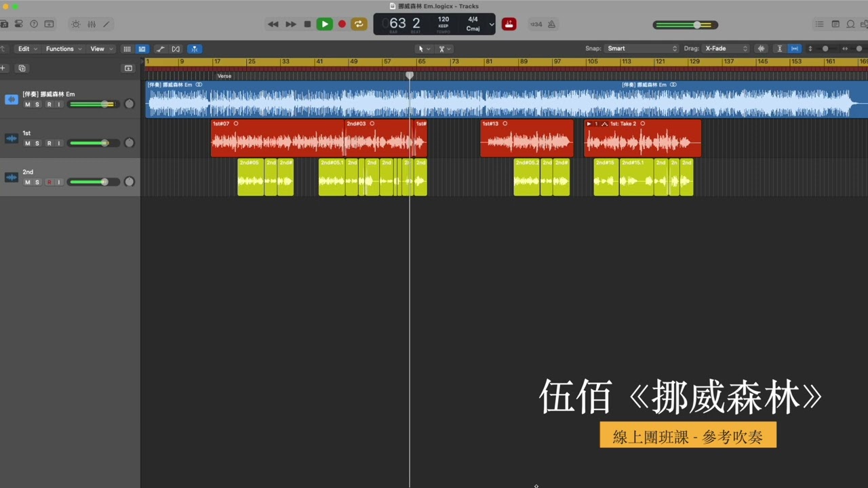
Task: Click the 120 tempo display
Action: [x=443, y=20]
